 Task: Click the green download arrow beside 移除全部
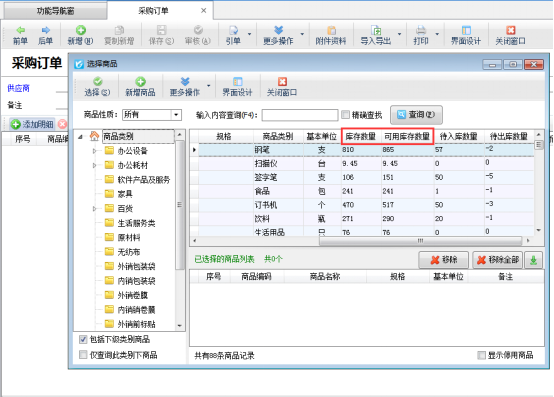click(x=534, y=260)
